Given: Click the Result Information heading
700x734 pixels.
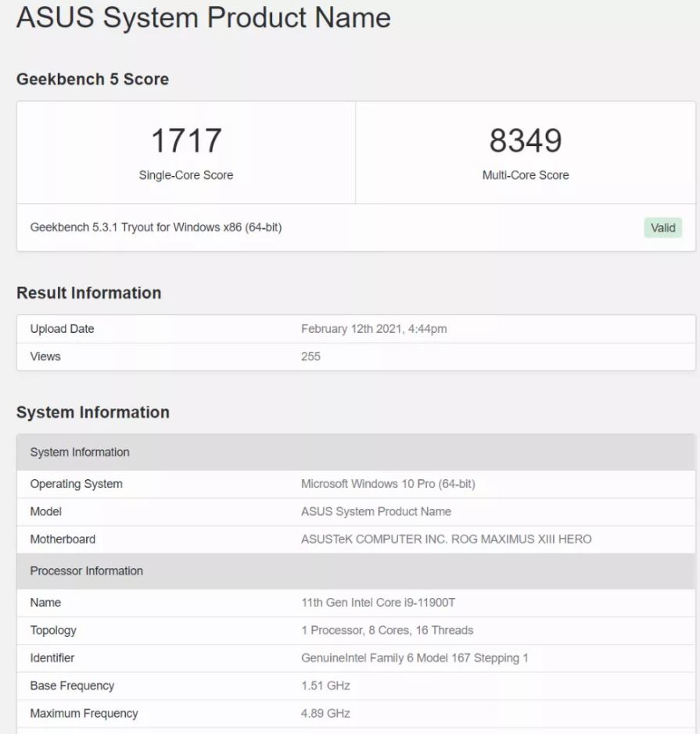Looking at the screenshot, I should [x=88, y=293].
